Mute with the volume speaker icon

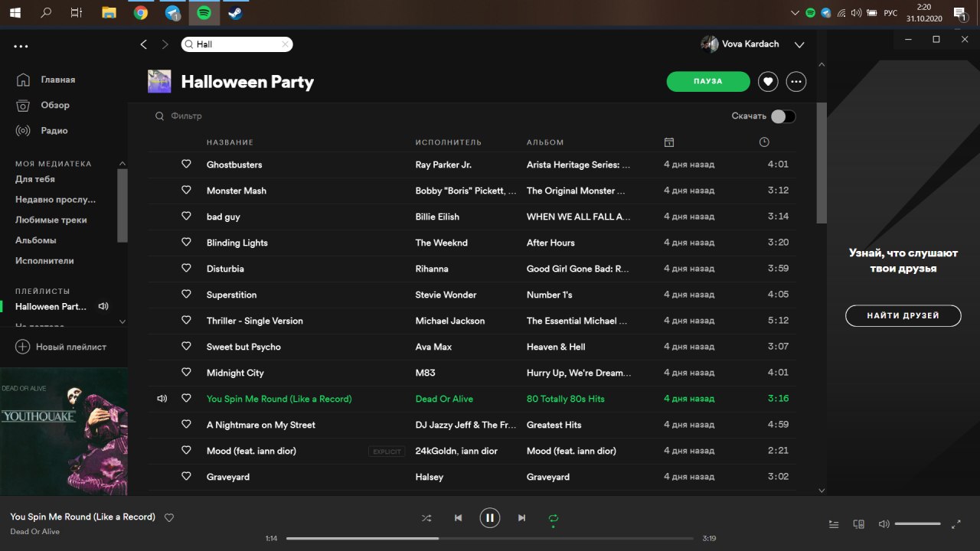[884, 524]
